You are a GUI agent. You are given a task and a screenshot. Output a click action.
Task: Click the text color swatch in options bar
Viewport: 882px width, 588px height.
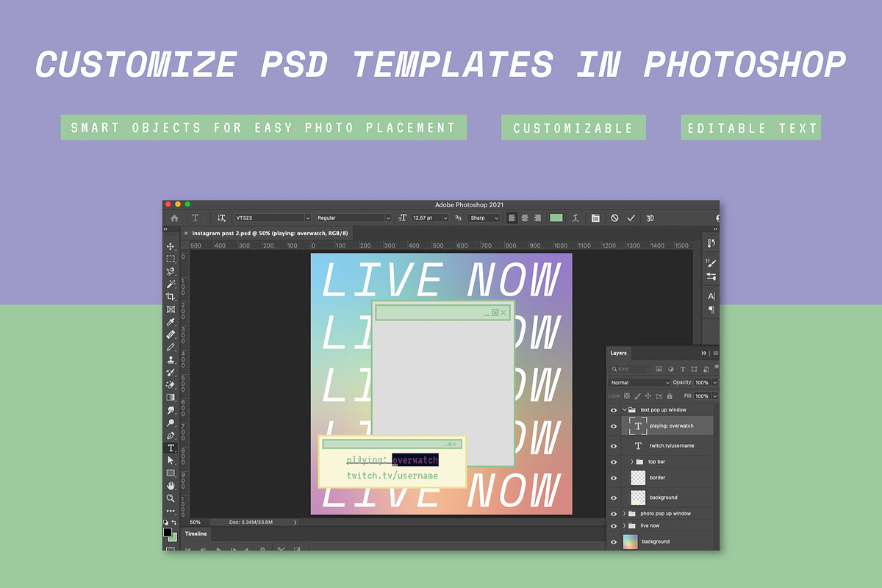pyautogui.click(x=556, y=218)
